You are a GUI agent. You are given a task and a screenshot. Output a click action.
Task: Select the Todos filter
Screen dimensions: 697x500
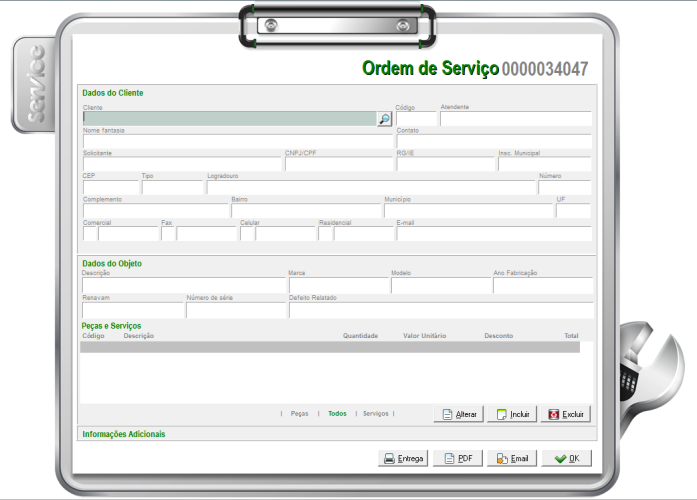click(x=337, y=413)
